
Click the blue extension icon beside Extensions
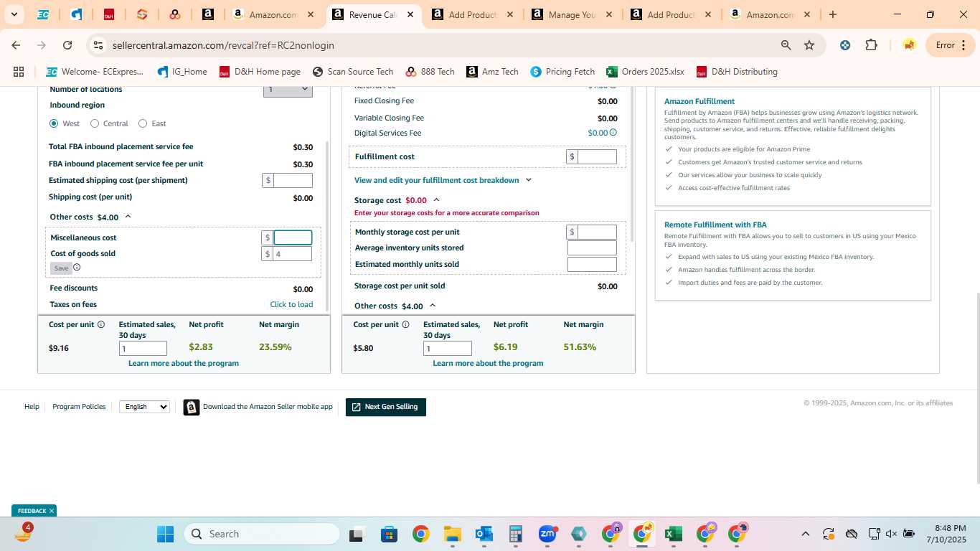pos(845,45)
